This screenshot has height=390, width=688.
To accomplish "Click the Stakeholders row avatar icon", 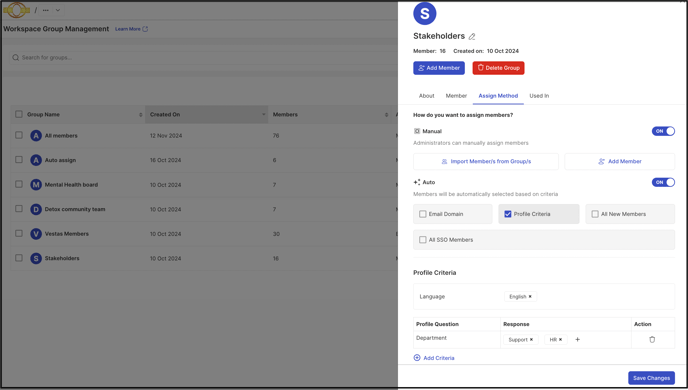I will pos(36,258).
